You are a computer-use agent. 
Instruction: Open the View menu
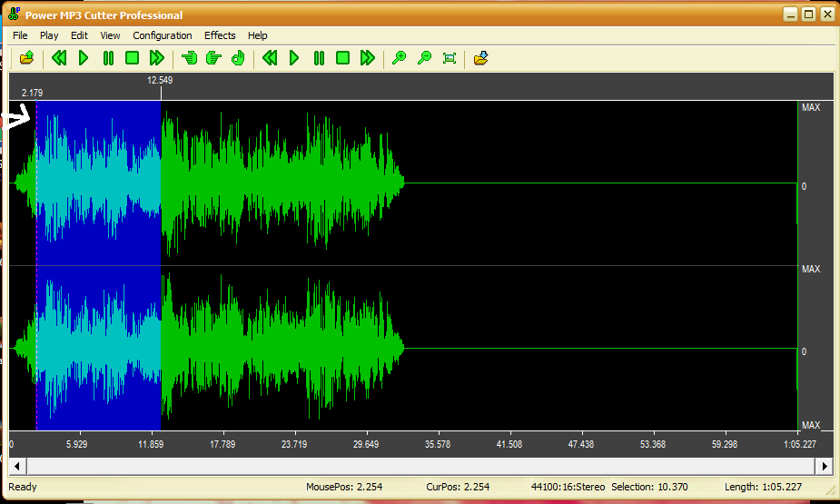[x=110, y=35]
